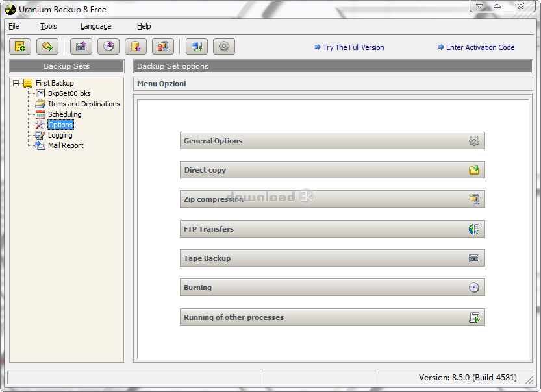Minimize the Uranium Backup window
541x392 pixels.
[x=479, y=6]
